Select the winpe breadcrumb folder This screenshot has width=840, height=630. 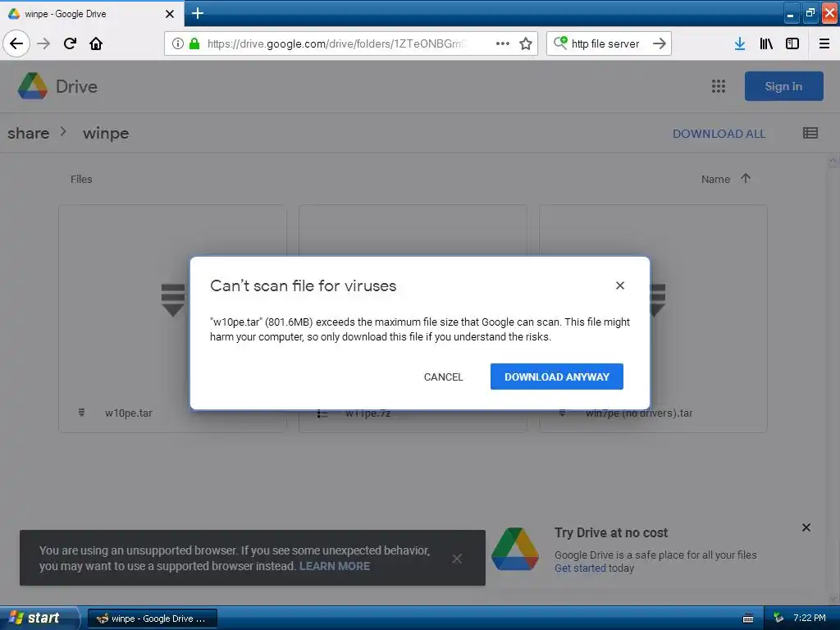click(x=106, y=133)
